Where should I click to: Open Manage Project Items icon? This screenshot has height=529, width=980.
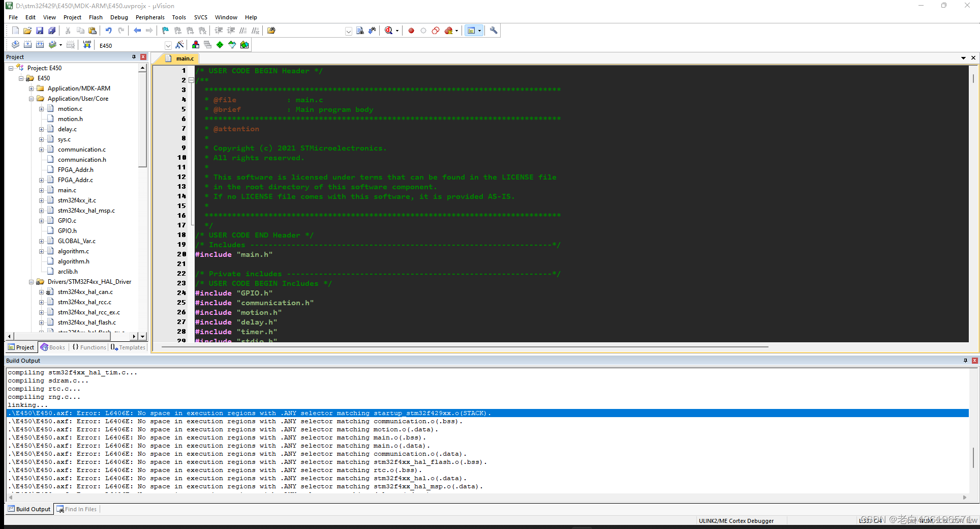(196, 45)
